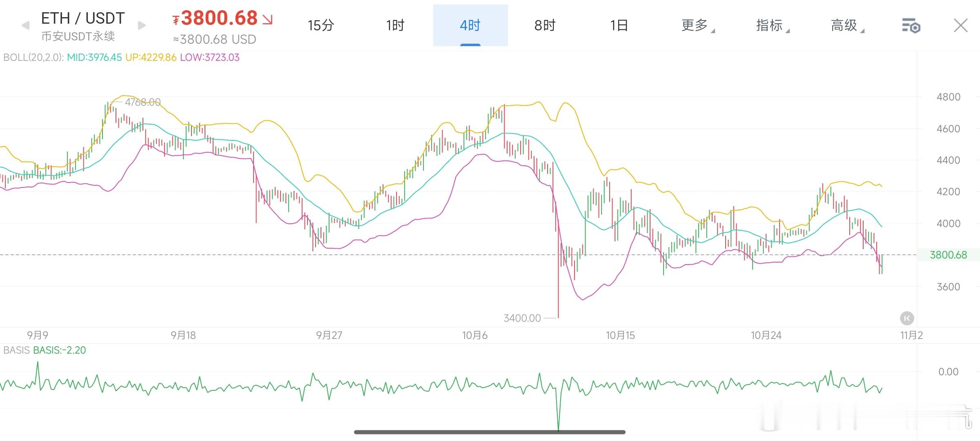This screenshot has width=980, height=441.
Task: Select the 1日 timeframe tab
Action: click(619, 26)
